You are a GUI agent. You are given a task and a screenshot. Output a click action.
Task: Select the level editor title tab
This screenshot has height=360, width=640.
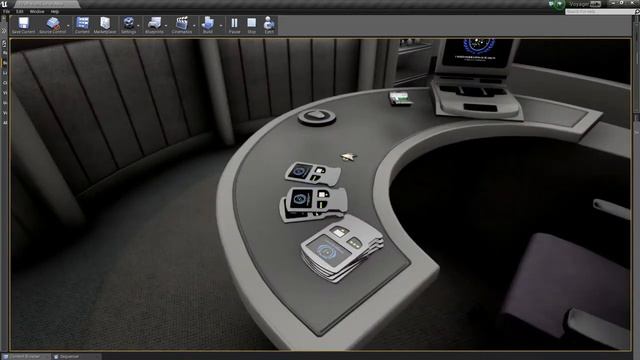click(47, 4)
